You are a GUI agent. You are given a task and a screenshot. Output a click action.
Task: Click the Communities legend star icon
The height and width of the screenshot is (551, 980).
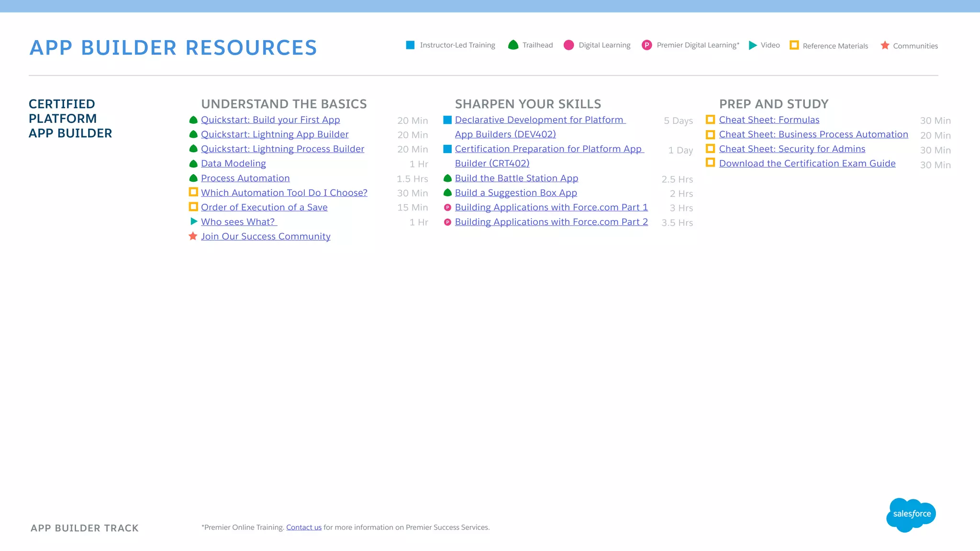point(885,45)
